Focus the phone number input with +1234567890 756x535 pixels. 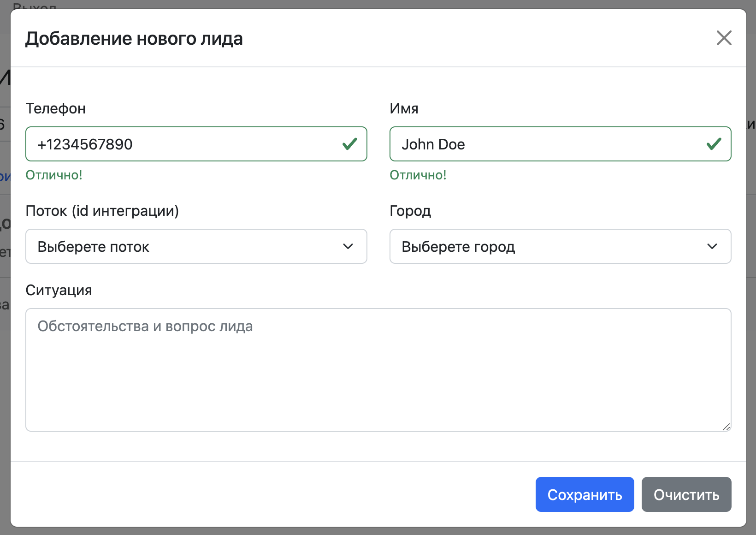point(184,144)
